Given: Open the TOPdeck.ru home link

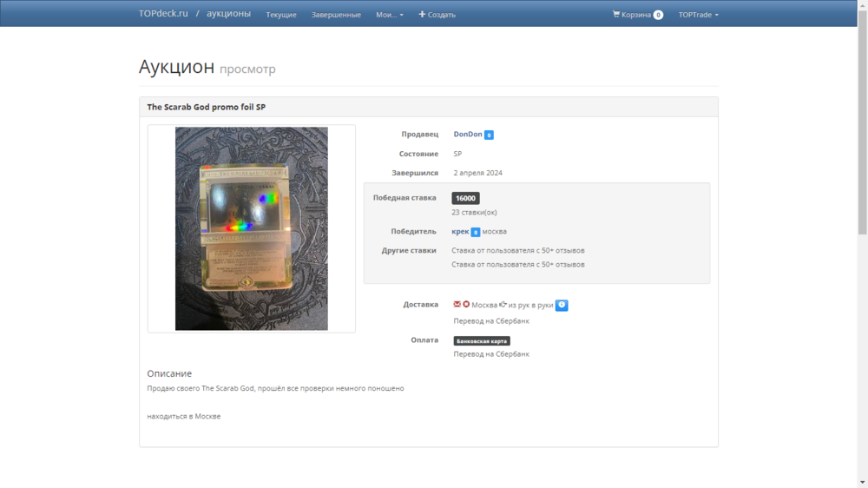Looking at the screenshot, I should 163,14.
